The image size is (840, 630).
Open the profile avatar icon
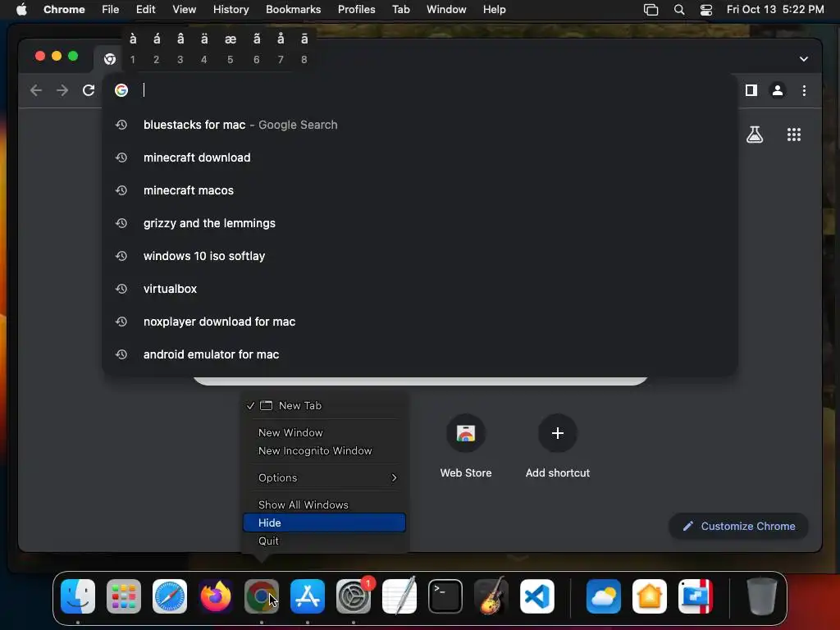[x=778, y=90]
